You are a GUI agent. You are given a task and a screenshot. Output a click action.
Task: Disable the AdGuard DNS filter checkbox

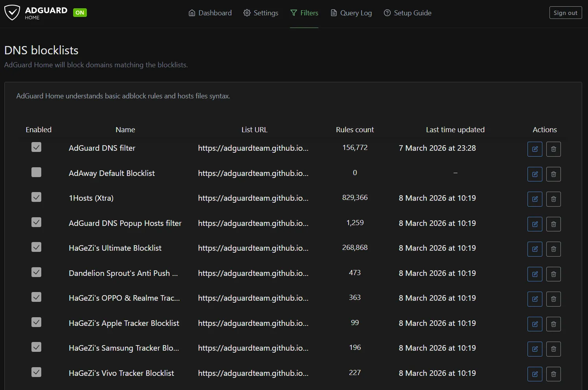click(36, 147)
